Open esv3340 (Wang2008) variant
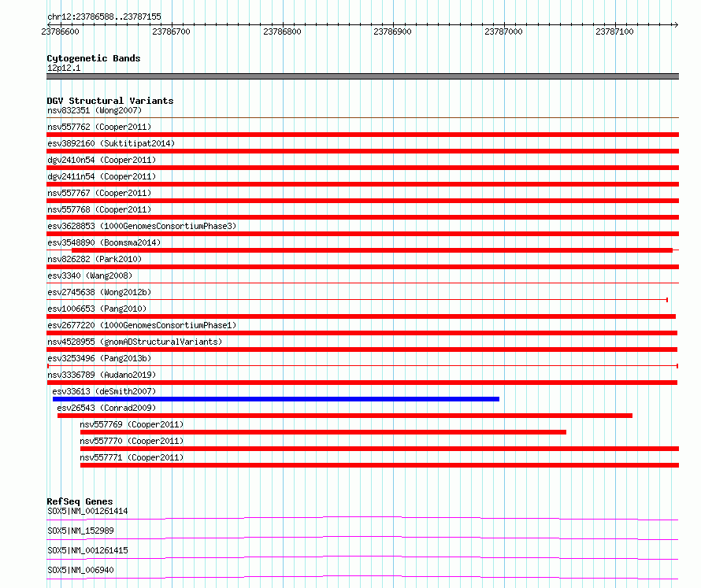 90,276
